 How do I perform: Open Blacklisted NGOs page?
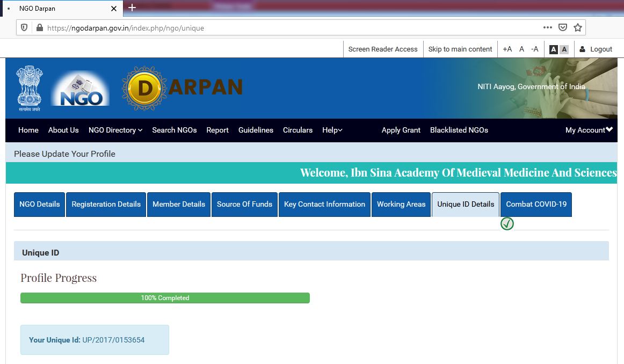pos(459,130)
